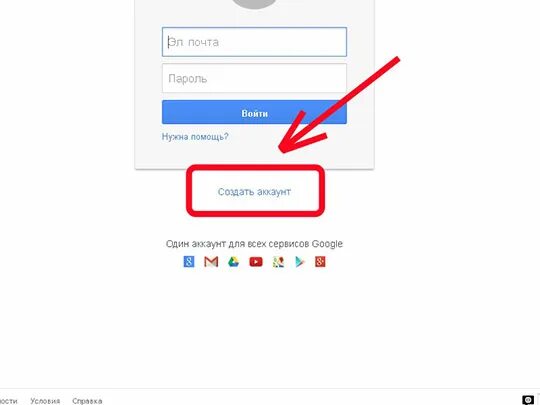Open the Нужна помощь? help link
540x405 pixels.
195,137
